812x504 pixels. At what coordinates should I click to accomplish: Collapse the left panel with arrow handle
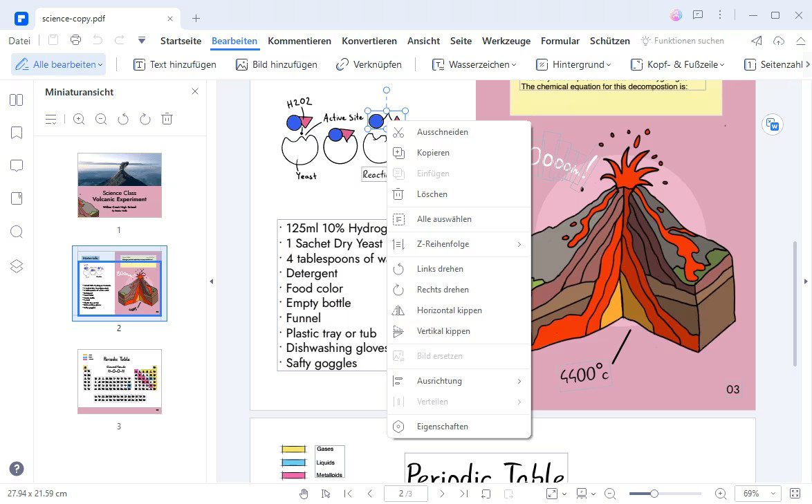click(211, 281)
